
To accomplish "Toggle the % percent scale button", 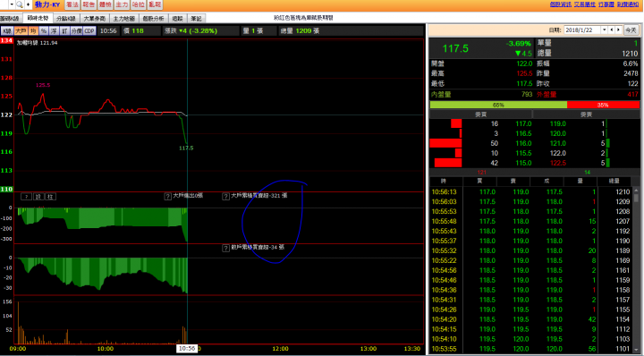I will click(44, 30).
